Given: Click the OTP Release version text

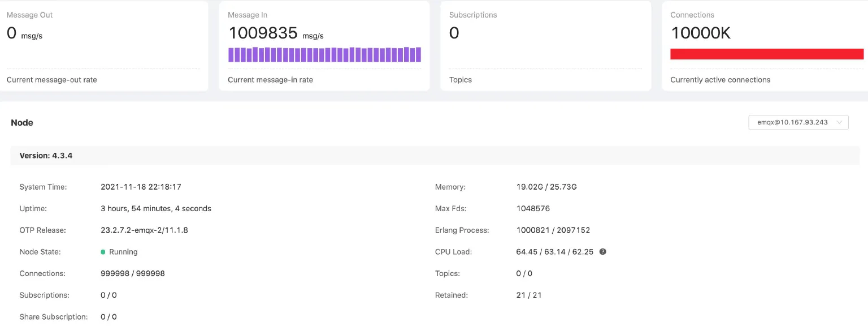Looking at the screenshot, I should click(144, 230).
